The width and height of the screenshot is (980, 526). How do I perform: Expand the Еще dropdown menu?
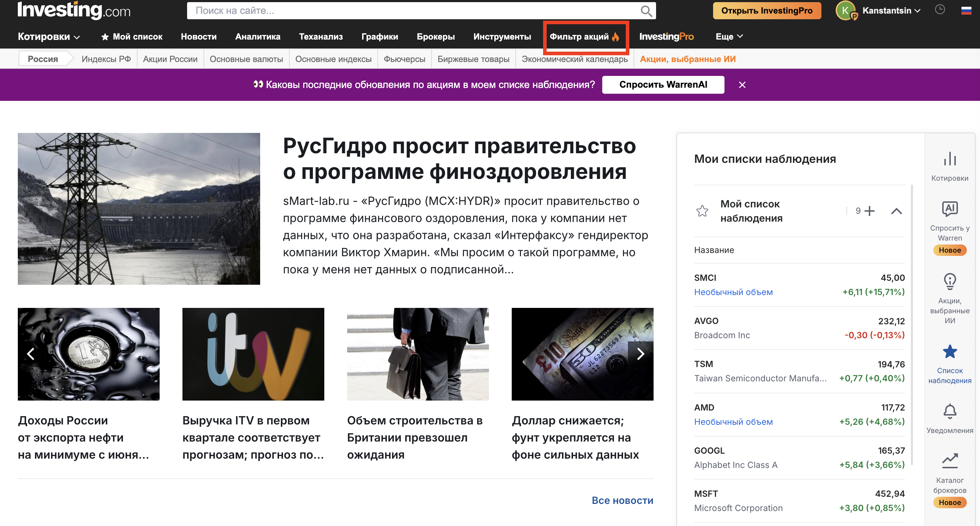pyautogui.click(x=729, y=36)
